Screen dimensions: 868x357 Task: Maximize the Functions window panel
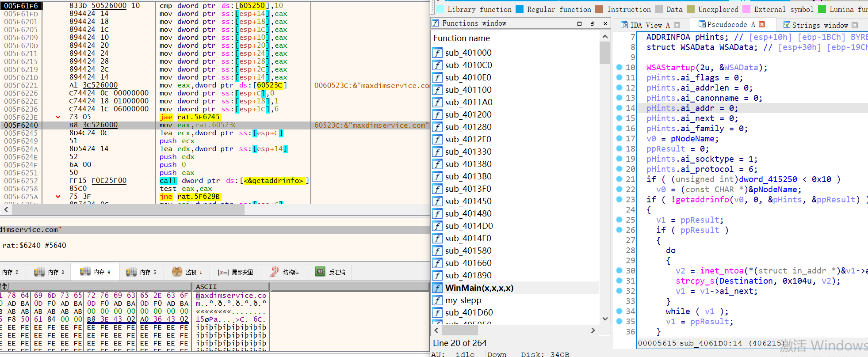[x=579, y=23]
